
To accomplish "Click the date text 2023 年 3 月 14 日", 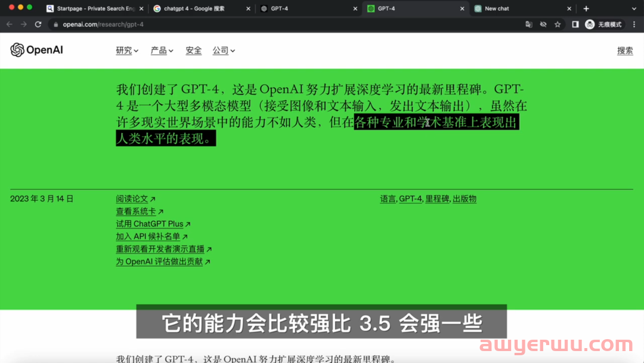I will pyautogui.click(x=42, y=199).
